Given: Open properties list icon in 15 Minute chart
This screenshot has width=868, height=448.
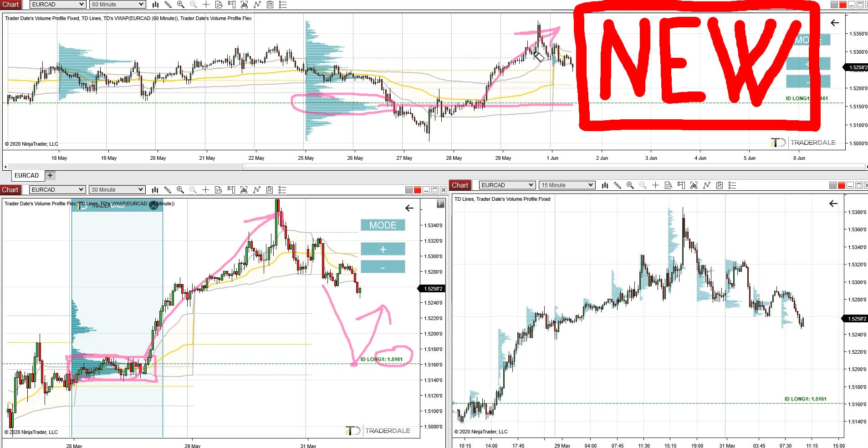Looking at the screenshot, I should coord(732,185).
